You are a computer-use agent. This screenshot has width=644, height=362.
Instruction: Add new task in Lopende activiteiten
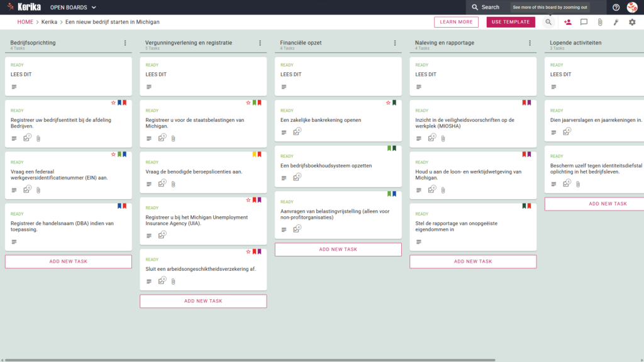tap(594, 204)
